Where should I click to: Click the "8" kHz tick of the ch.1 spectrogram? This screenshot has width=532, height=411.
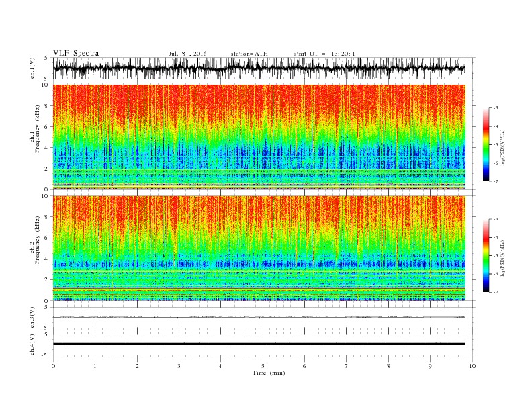[x=47, y=106]
